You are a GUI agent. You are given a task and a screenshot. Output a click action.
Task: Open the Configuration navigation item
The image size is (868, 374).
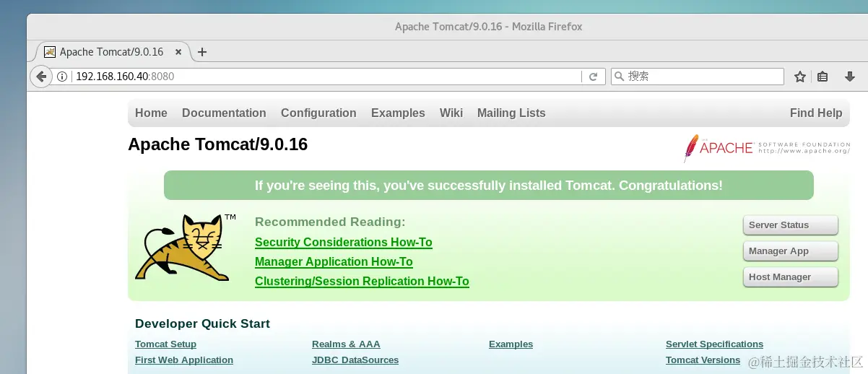coord(318,113)
